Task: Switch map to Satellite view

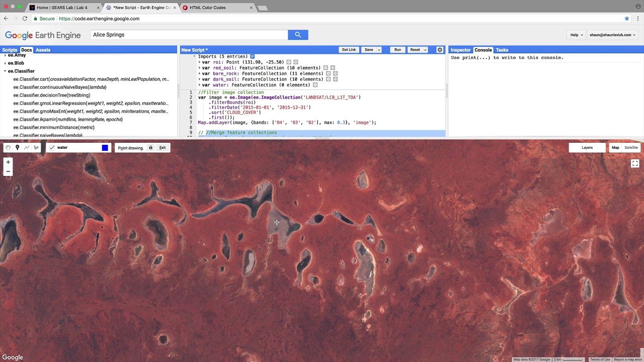Action: click(631, 148)
